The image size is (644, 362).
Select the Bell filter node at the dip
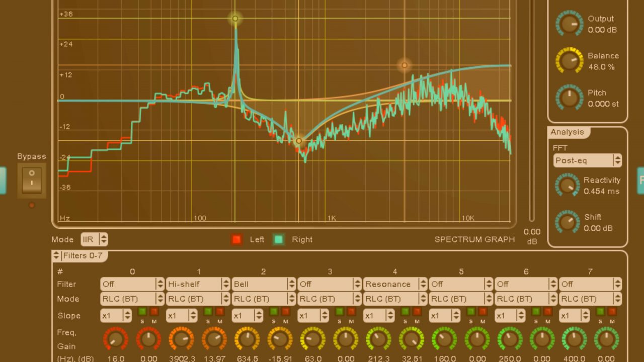click(x=299, y=141)
